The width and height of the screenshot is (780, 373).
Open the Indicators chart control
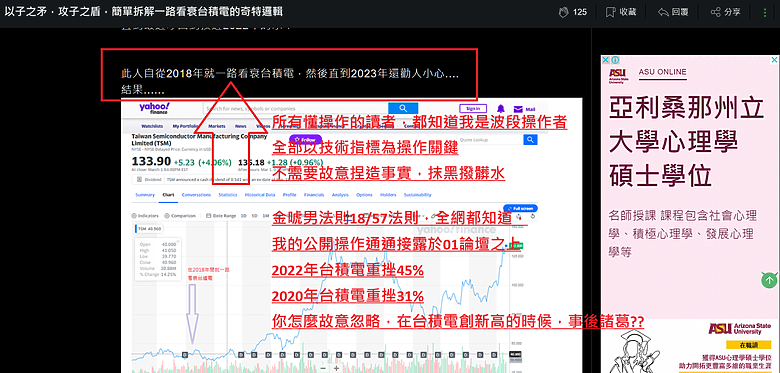coord(145,216)
